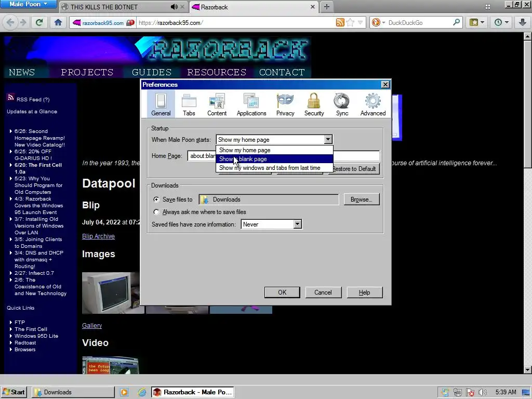
Task: Click the page vertical scrollbar down arrow
Action: (x=528, y=370)
